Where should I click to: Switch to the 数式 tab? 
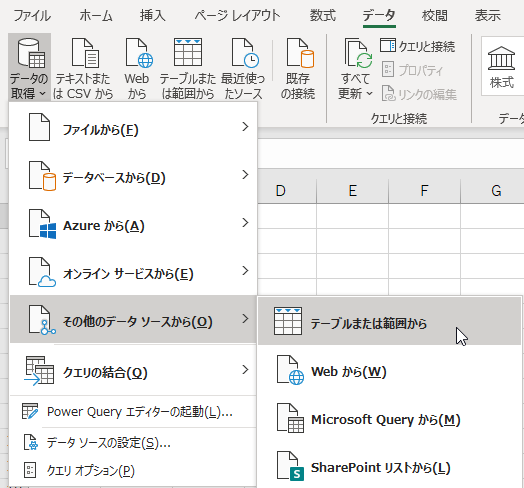click(x=322, y=16)
